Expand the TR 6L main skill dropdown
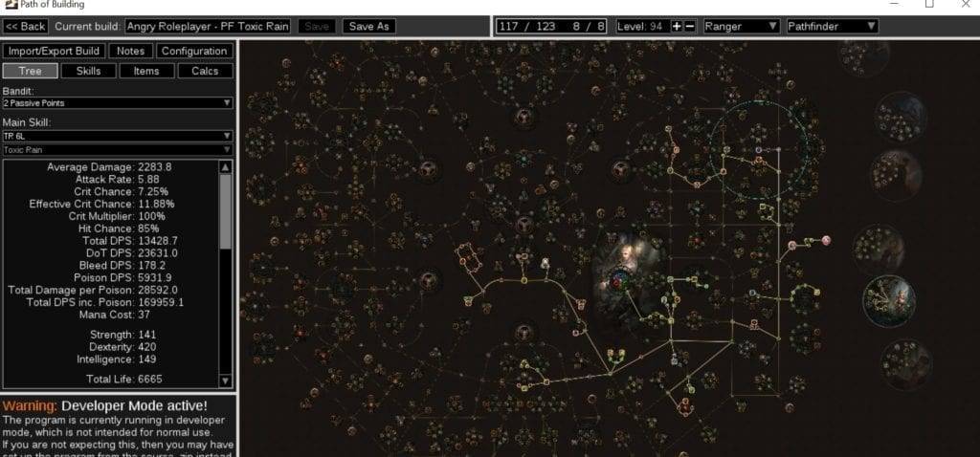This screenshot has width=980, height=457. tap(118, 136)
